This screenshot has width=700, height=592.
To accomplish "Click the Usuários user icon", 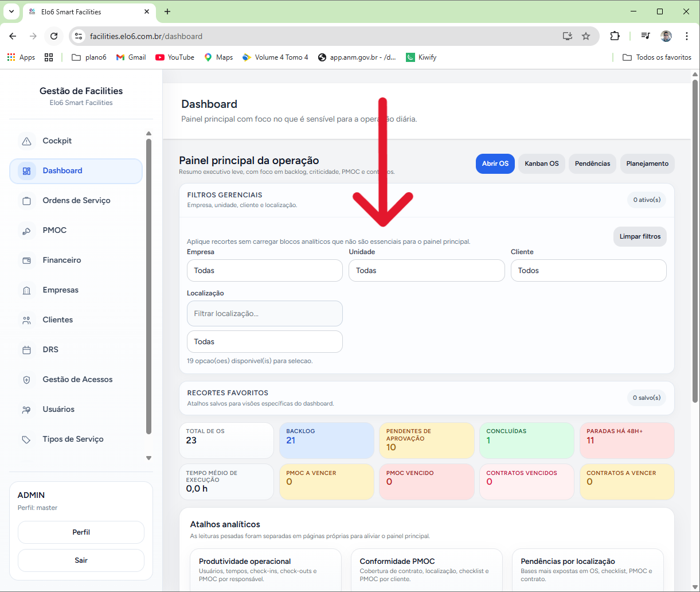I will [26, 410].
